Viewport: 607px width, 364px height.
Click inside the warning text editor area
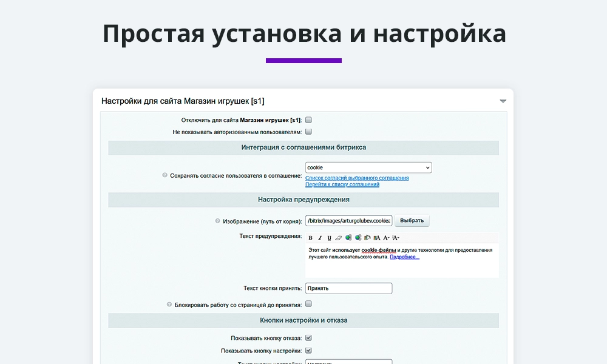402,260
